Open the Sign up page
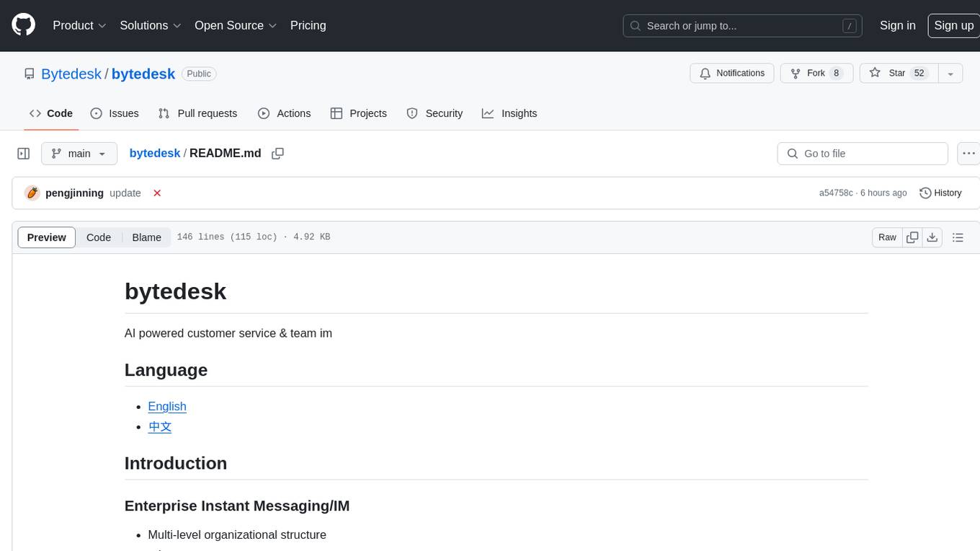 coord(953,25)
